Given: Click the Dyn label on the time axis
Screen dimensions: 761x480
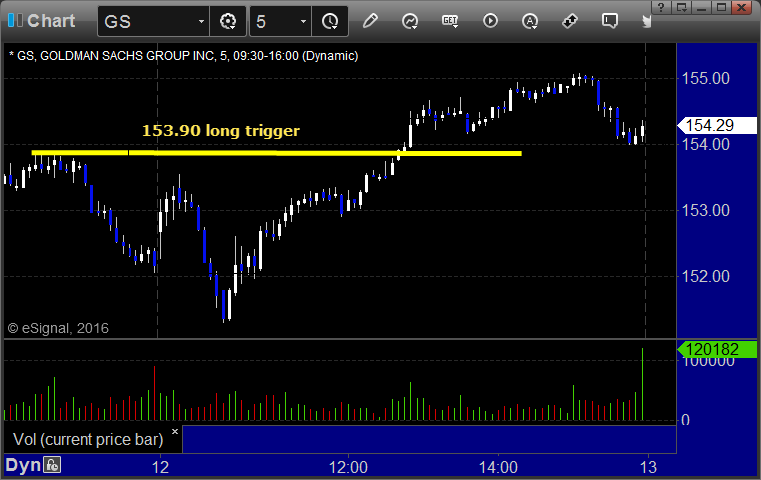Looking at the screenshot, I should [23, 465].
